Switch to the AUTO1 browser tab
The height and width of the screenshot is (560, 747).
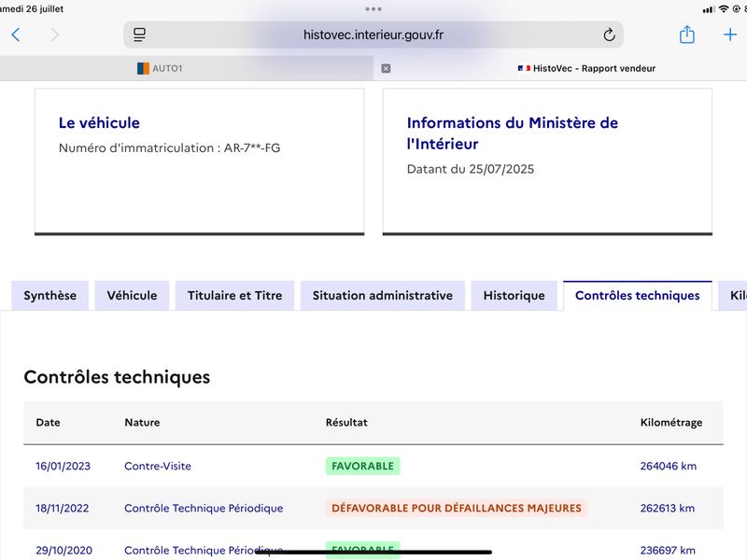pos(160,68)
